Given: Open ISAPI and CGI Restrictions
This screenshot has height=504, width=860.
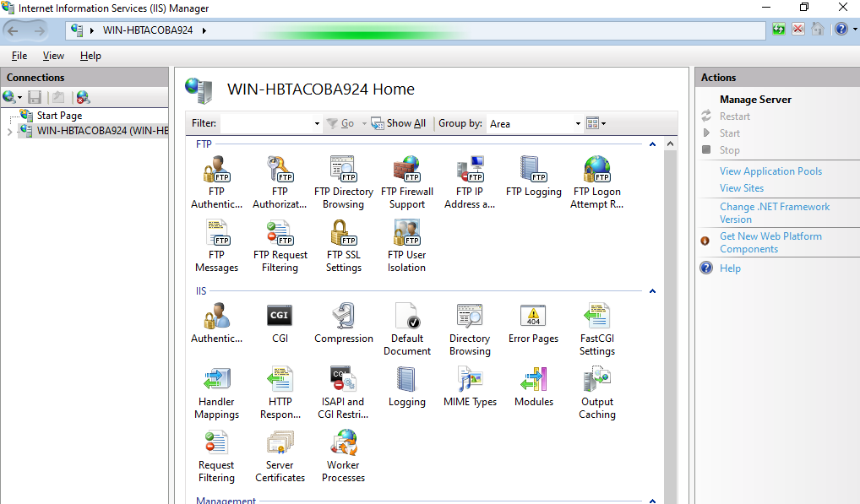Looking at the screenshot, I should [343, 393].
